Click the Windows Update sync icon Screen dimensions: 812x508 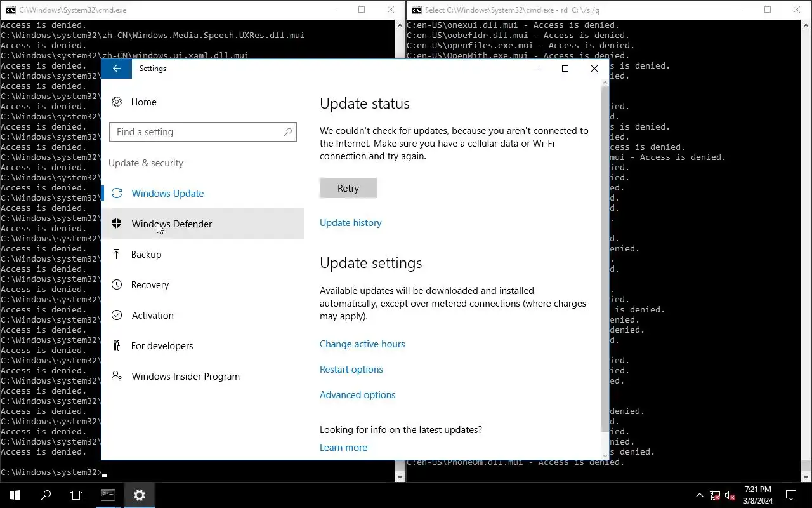click(x=117, y=193)
